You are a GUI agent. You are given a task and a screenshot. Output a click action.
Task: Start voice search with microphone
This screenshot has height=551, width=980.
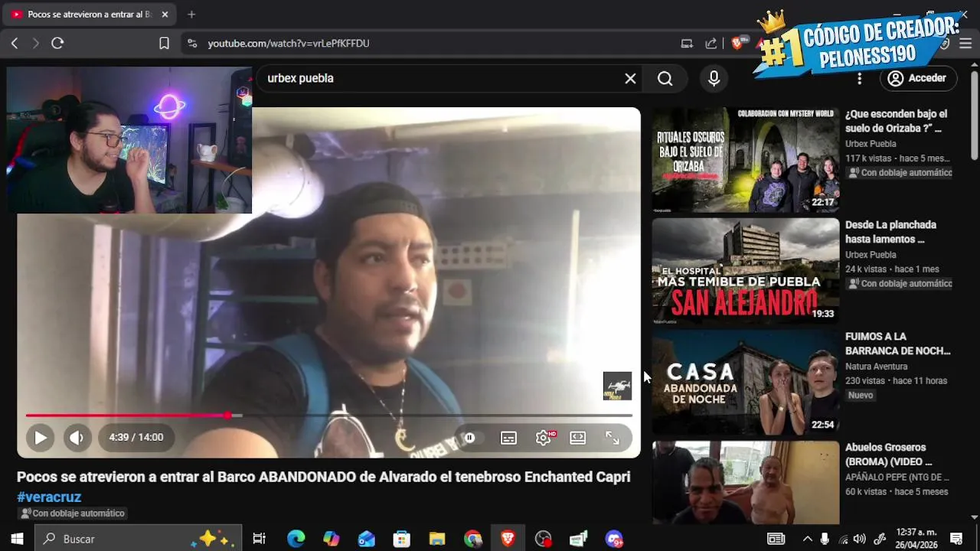[714, 78]
